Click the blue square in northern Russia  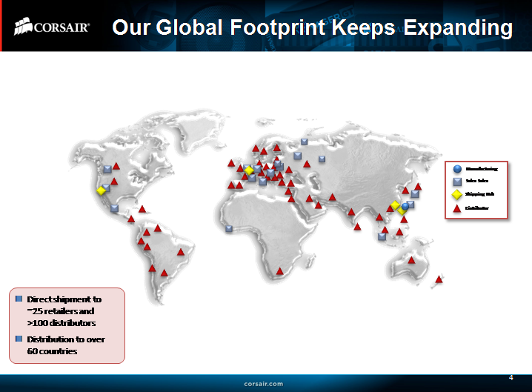tap(305, 142)
